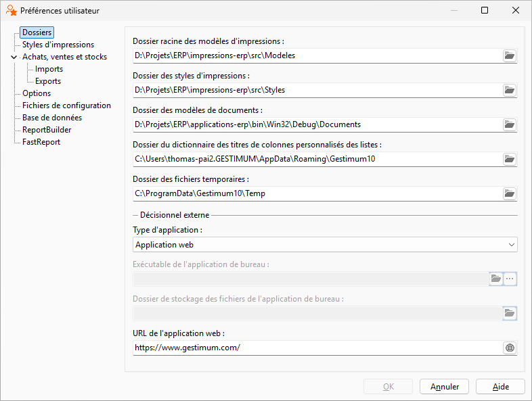
Task: Browse folder for document models directory
Action: 509,124
